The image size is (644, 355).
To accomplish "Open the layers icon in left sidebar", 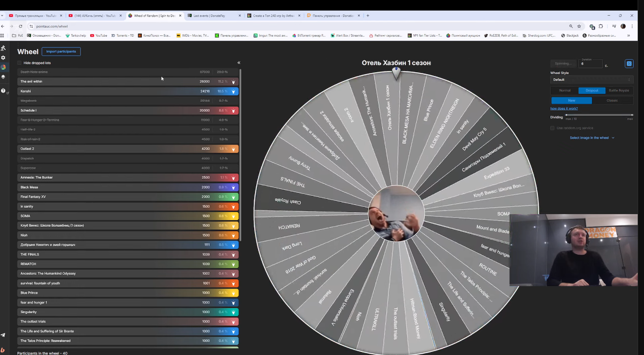I will (3, 77).
